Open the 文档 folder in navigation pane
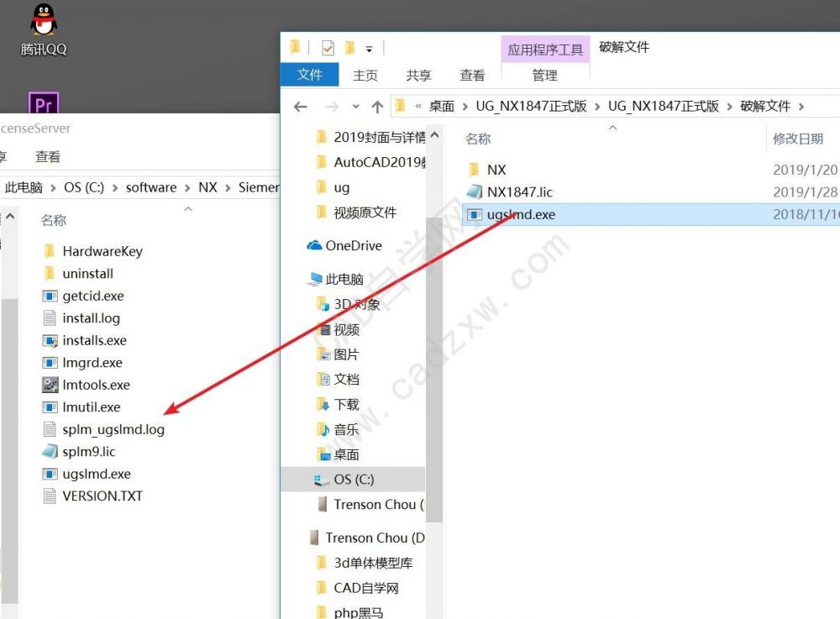Screen dimensions: 840x619 click(339, 379)
